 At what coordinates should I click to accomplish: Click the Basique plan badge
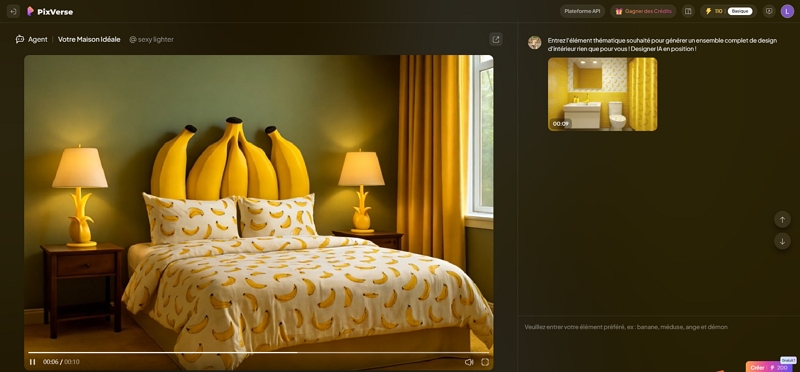740,11
